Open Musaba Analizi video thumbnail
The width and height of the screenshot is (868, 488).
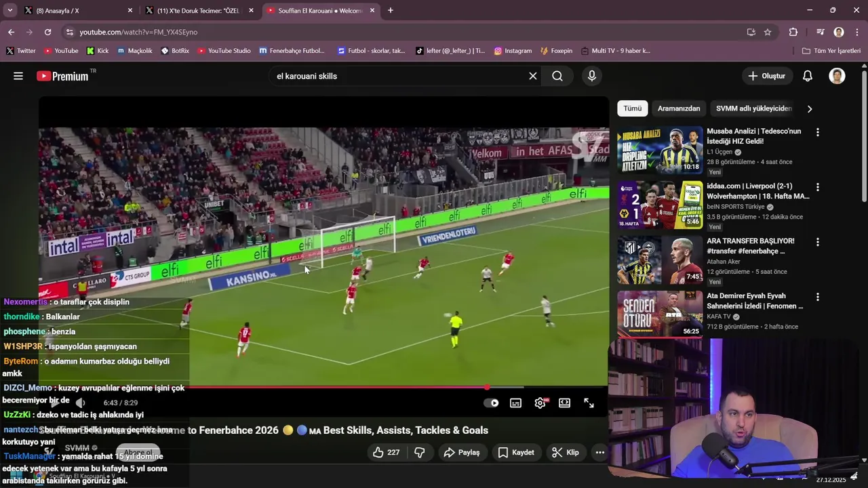point(660,150)
